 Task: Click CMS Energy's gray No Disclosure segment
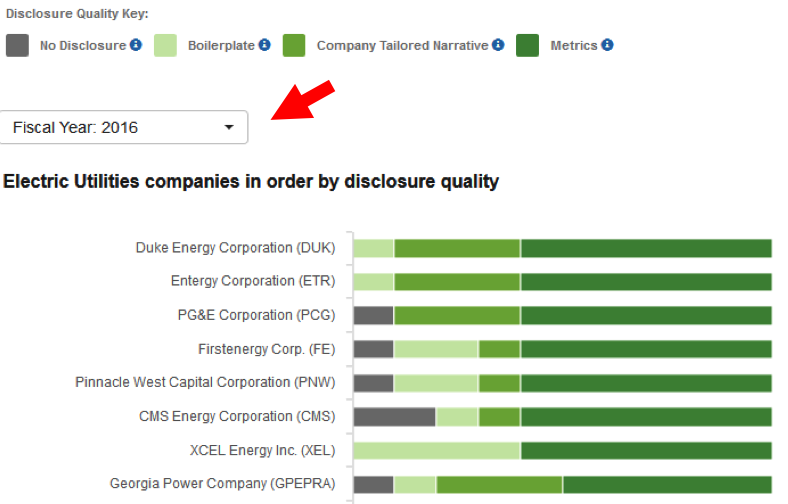tap(394, 417)
